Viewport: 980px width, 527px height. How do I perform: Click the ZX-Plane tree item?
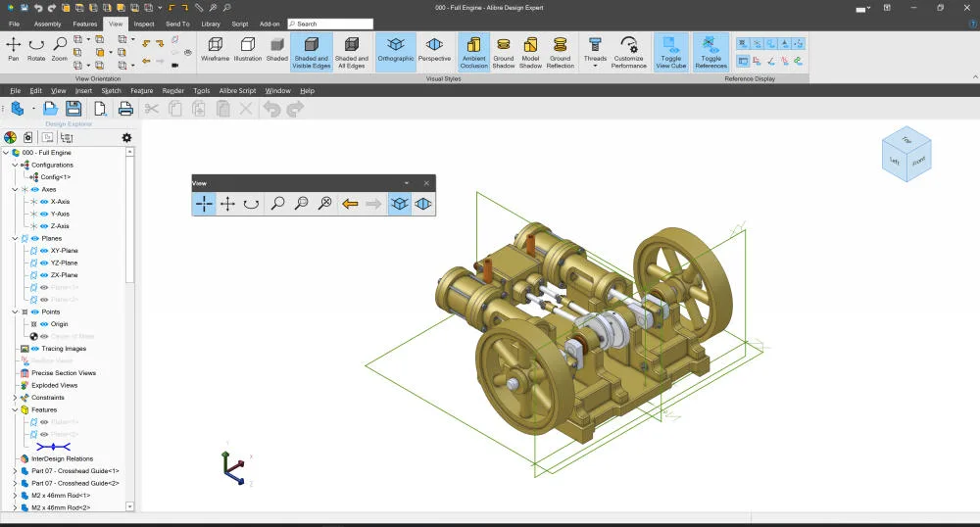click(64, 274)
